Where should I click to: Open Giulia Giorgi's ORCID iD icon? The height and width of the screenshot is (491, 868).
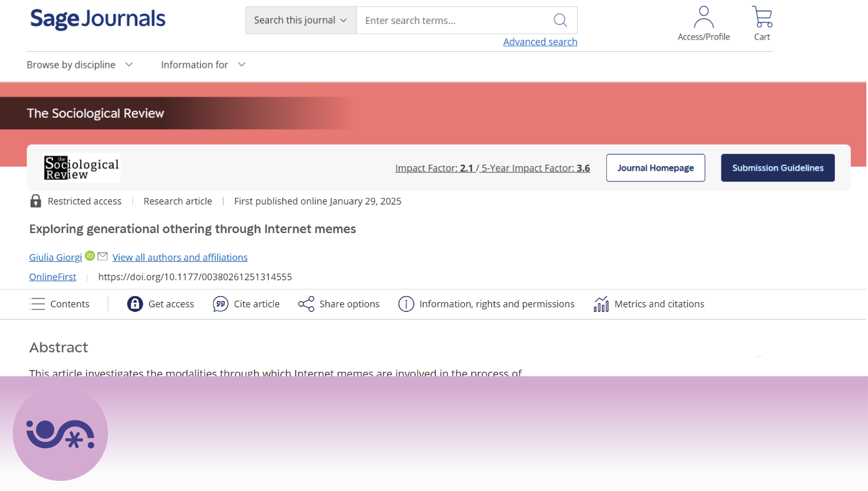(x=90, y=256)
